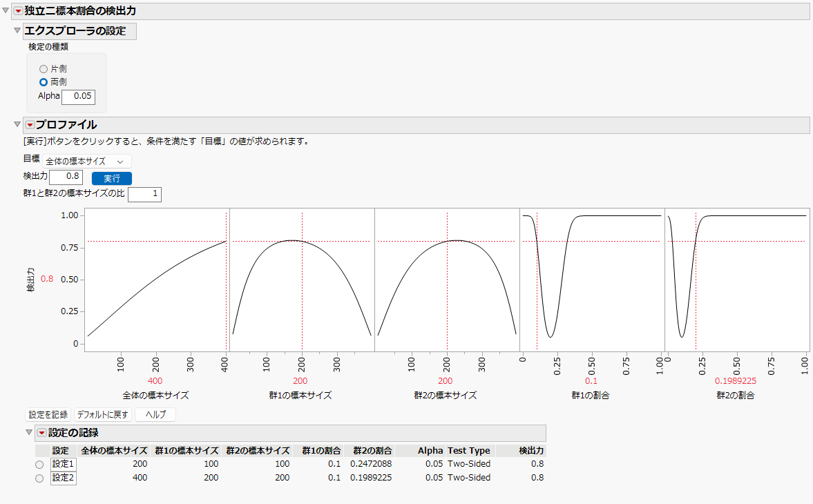Click the red 0.1989225 value under the plot
Viewport: 813px width, 504px height.
736,381
